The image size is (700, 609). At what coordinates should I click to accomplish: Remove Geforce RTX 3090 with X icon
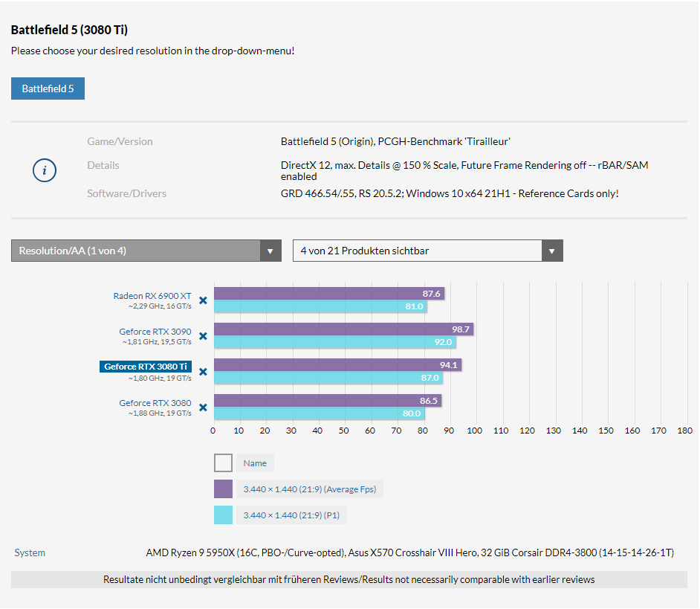(203, 336)
